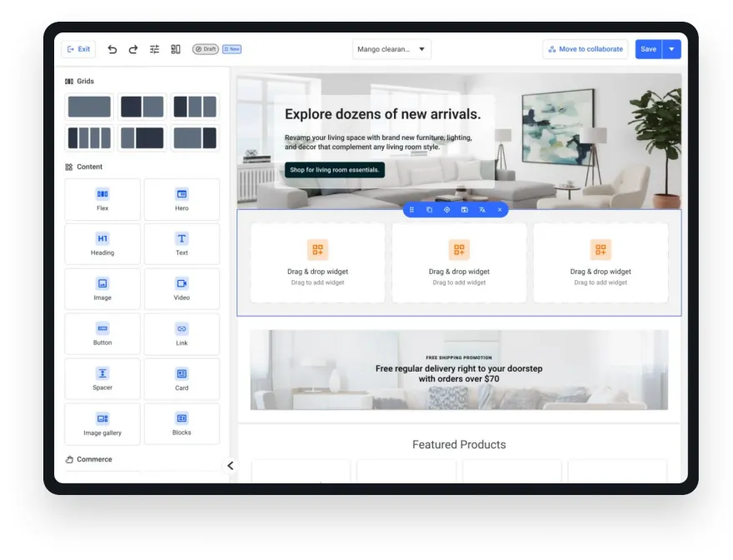The image size is (733, 560).
Task: Duplicate the selected section
Action: pos(429,210)
